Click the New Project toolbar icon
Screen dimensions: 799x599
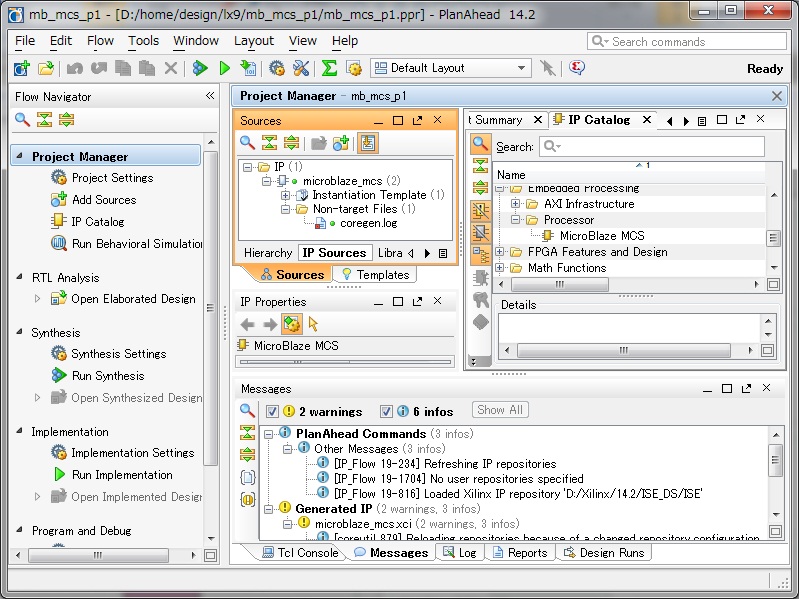(21, 68)
